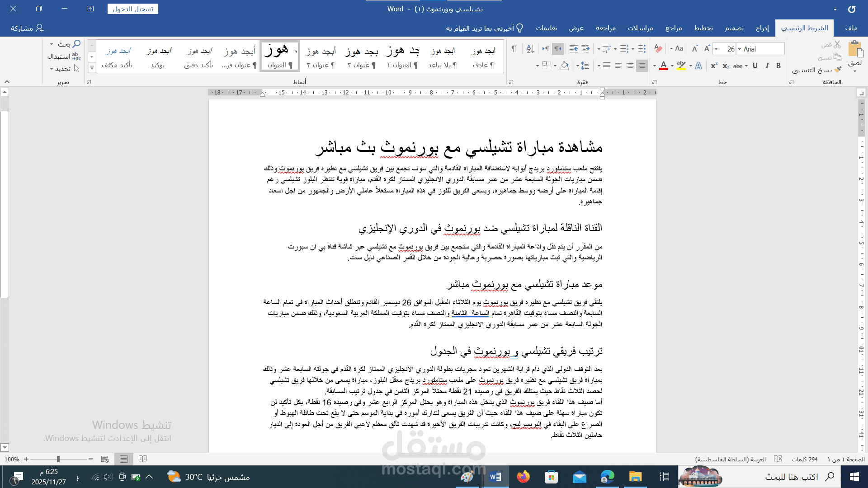Open font color dropdown arrow
Screen dimensions: 868x488
pyautogui.click(x=655, y=66)
